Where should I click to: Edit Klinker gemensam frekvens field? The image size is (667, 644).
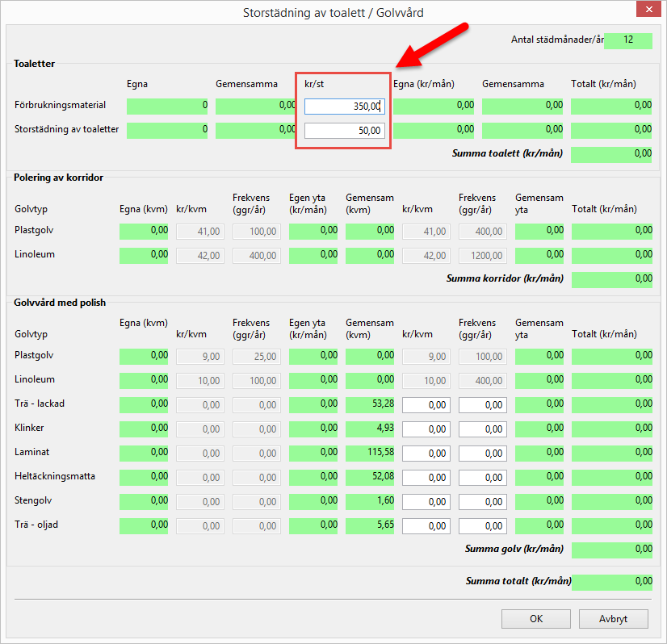click(x=482, y=429)
